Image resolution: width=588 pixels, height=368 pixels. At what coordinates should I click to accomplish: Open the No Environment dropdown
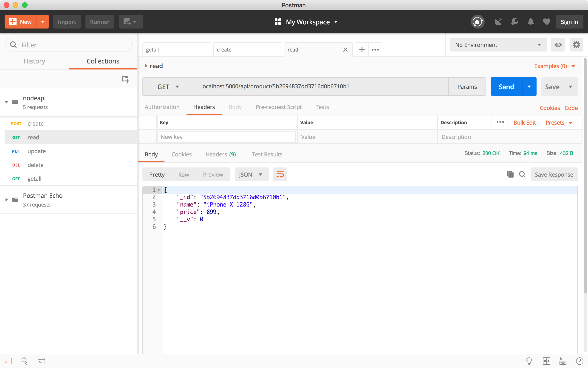tap(498, 45)
